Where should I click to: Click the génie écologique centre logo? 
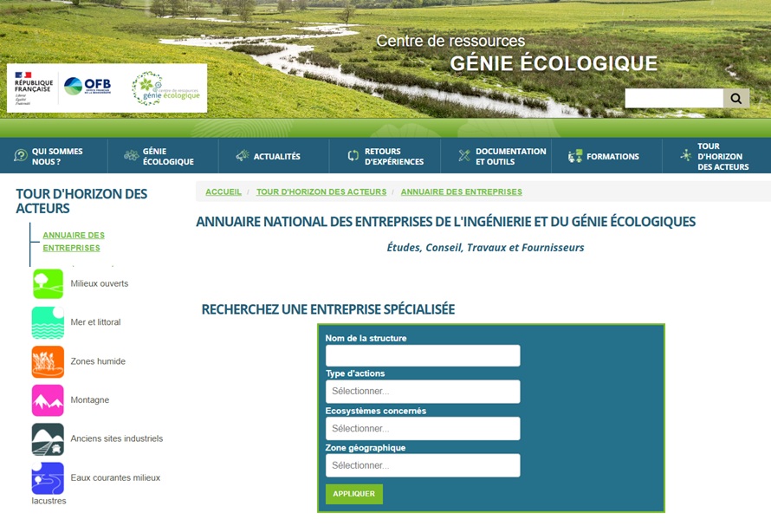pyautogui.click(x=165, y=88)
